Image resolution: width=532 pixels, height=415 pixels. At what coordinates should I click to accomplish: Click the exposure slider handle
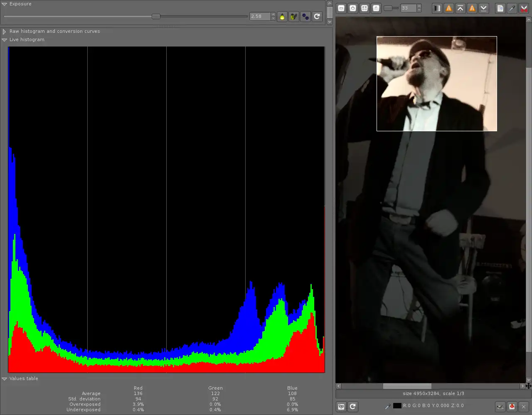coord(156,17)
